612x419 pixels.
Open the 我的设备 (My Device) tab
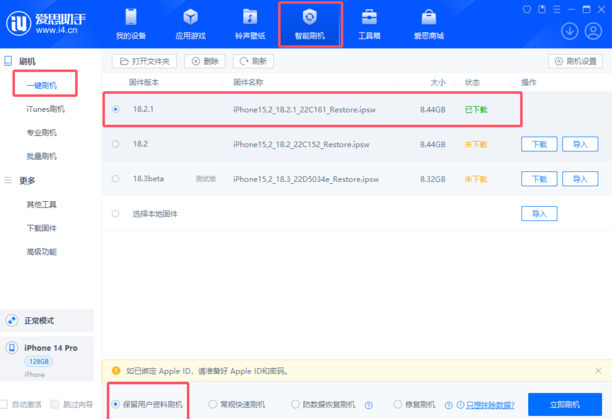click(131, 24)
